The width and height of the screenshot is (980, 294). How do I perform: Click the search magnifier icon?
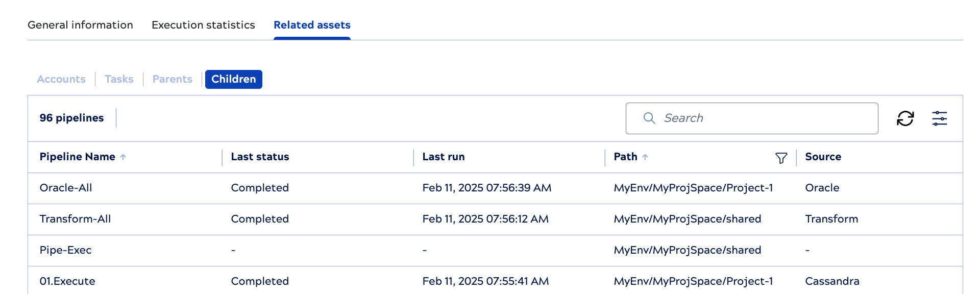pyautogui.click(x=649, y=118)
